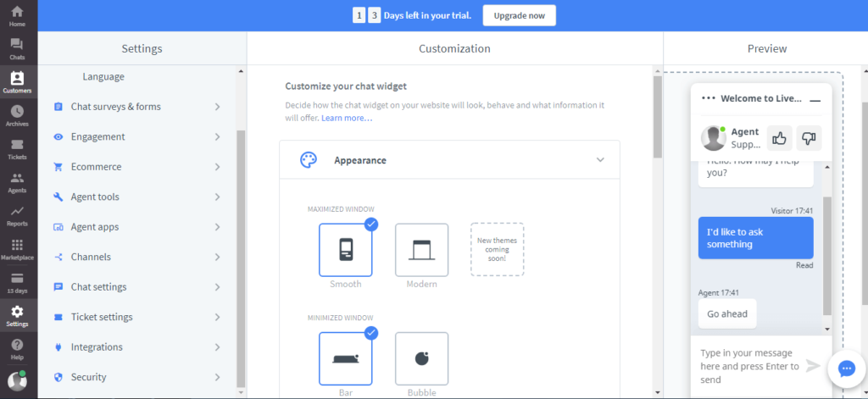Expand the Security section chevron
Viewport: 868px width, 399px height.
click(218, 377)
